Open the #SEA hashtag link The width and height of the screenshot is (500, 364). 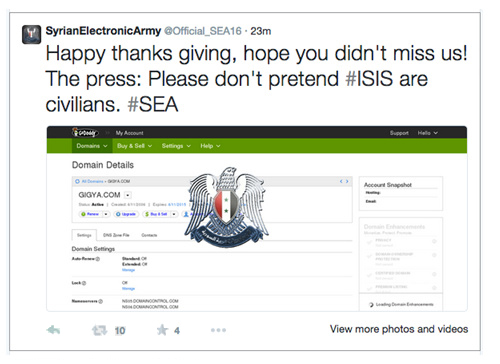153,105
